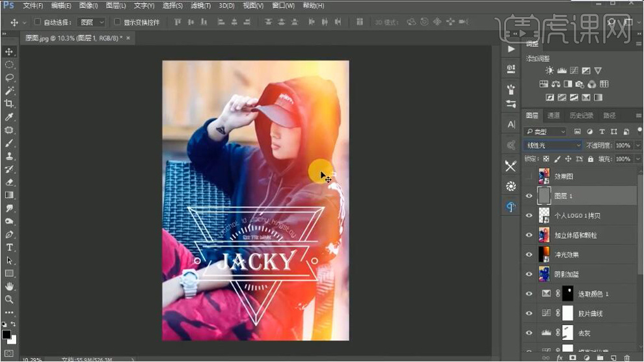Viewport: 644px width, 362px height.
Task: Open the 线性光 blend mode dropdown
Action: click(x=553, y=146)
